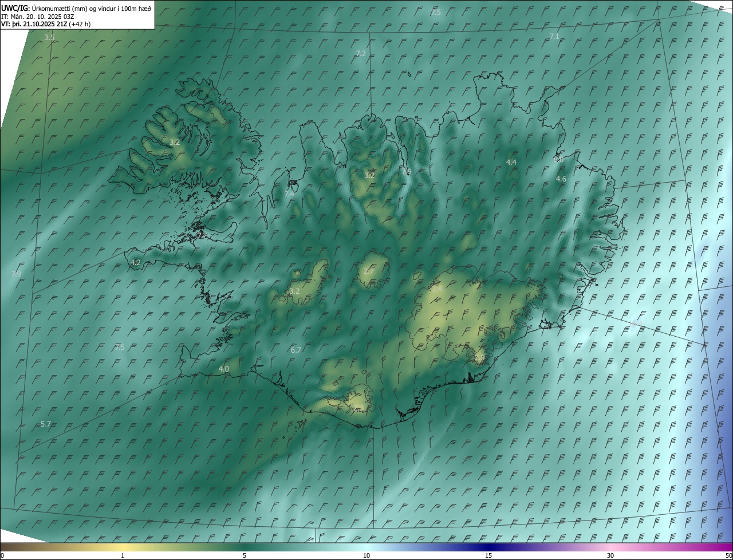Click the '30' label on the color scale

tap(610, 555)
